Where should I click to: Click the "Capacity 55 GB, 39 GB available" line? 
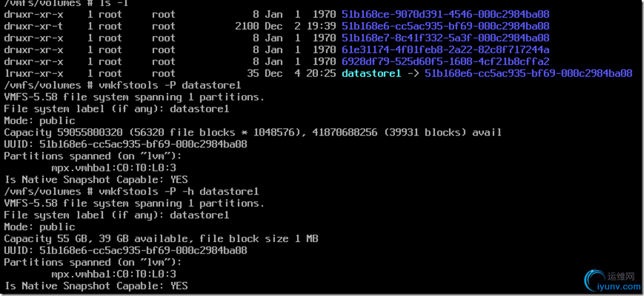[161, 239]
